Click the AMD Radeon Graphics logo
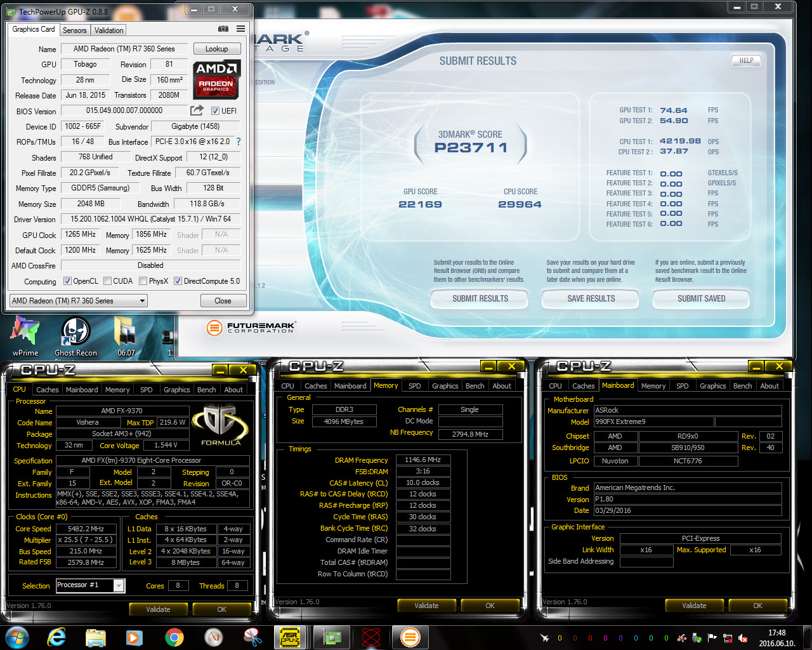This screenshot has height=650, width=812. coord(216,79)
